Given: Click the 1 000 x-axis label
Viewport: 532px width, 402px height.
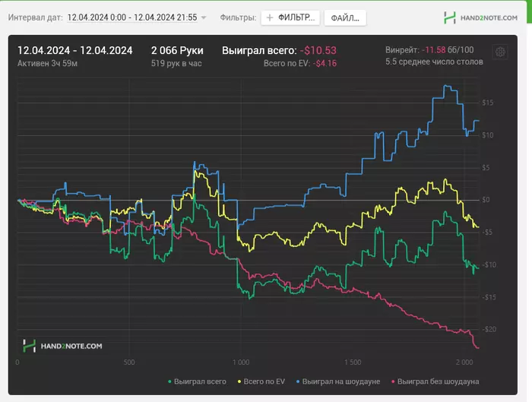Looking at the screenshot, I should pos(241,362).
